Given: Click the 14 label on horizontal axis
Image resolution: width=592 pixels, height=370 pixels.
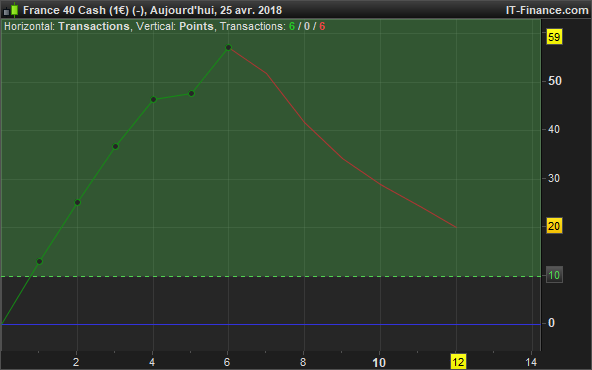Looking at the screenshot, I should (531, 362).
